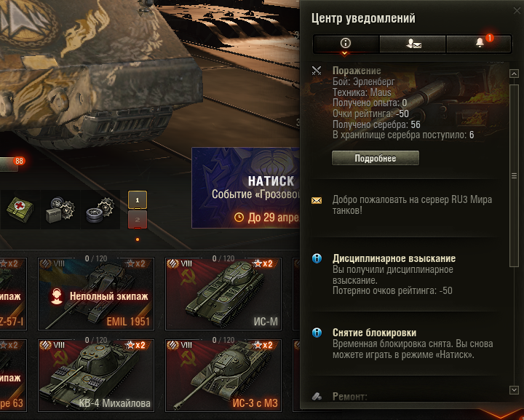Viewport: 524px width, 420px height.
Task: Open the system info notifications tab
Action: [x=346, y=44]
